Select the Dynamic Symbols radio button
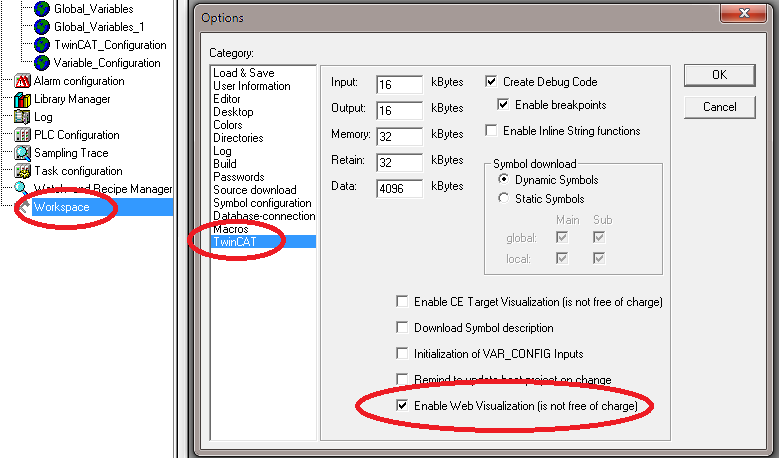This screenshot has height=458, width=779. click(x=503, y=180)
